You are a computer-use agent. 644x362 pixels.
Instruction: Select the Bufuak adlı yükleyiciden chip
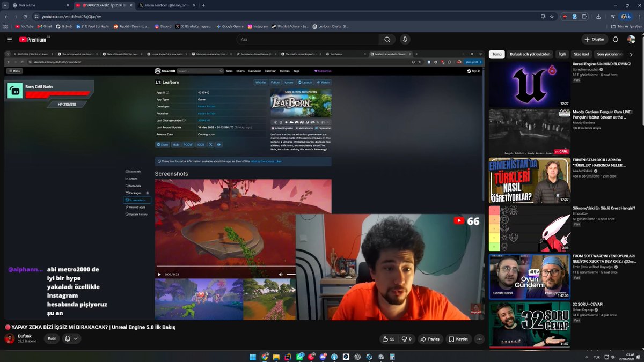click(x=530, y=54)
